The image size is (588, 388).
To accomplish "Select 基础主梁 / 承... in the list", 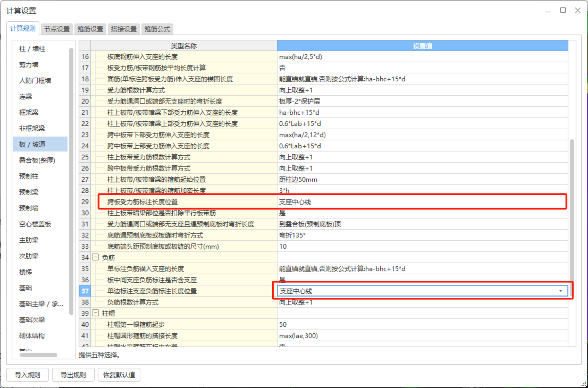I will click(x=40, y=304).
